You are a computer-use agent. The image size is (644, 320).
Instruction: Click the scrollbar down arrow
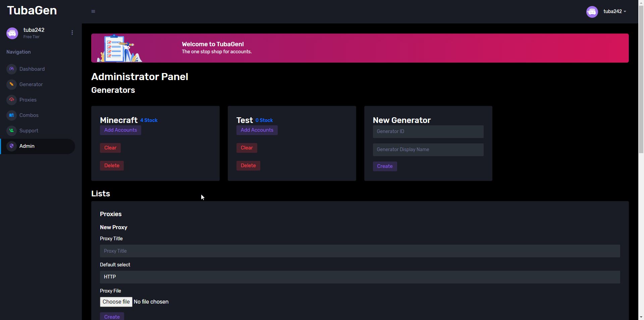641,317
